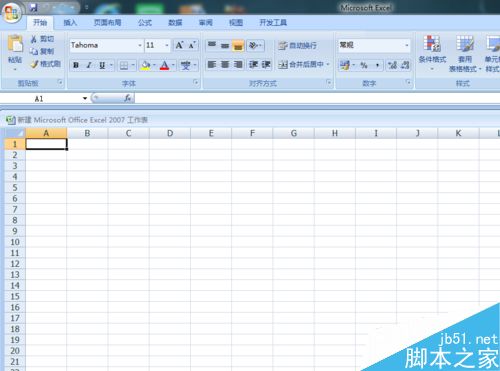500x371 pixels.
Task: Open the Office Button menu
Action: point(12,13)
